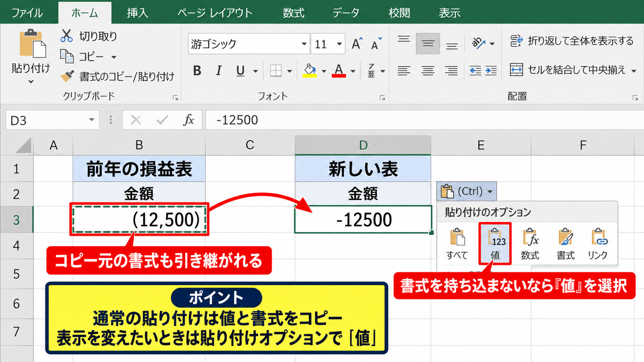Open borders dropdown arrow

289,71
